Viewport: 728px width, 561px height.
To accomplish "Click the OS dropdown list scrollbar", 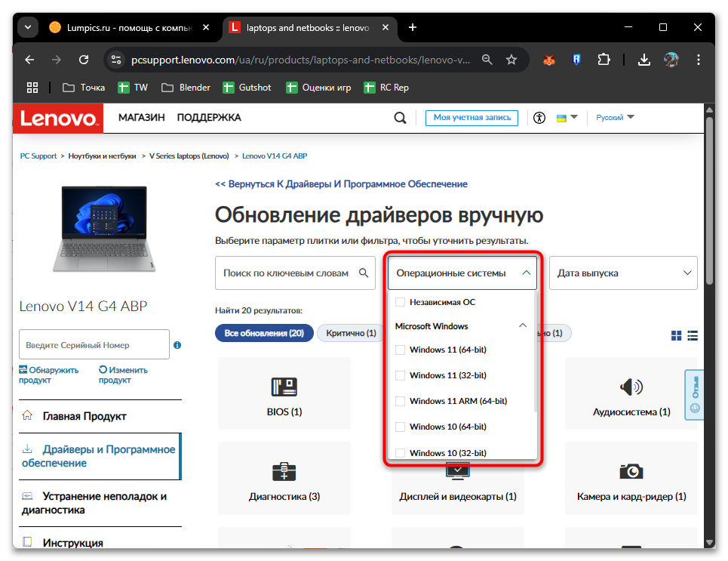I will [x=535, y=352].
